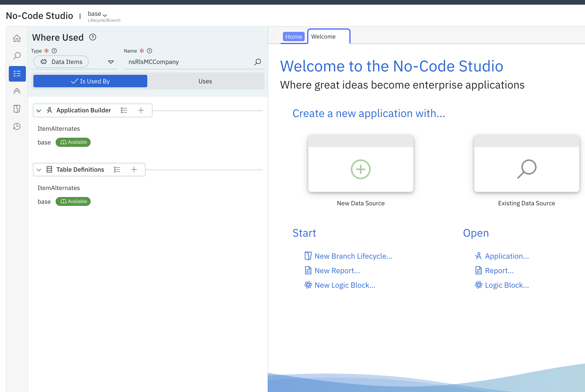Click the help icon beside Where Used
The width and height of the screenshot is (585, 392).
click(x=93, y=37)
